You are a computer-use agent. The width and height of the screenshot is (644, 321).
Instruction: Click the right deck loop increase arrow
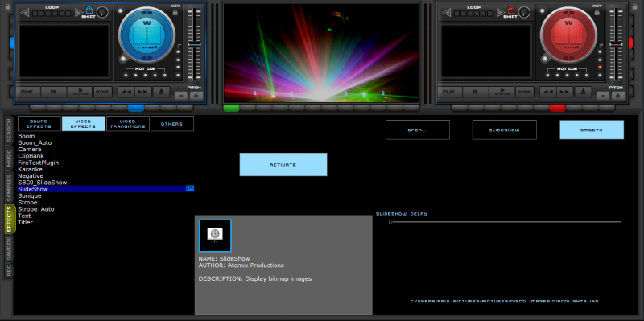[x=500, y=14]
